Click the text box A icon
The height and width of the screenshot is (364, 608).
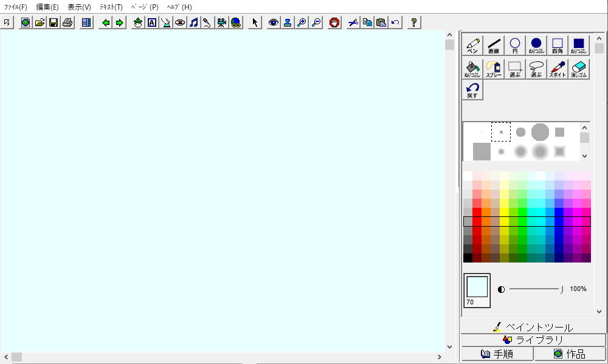coord(152,22)
